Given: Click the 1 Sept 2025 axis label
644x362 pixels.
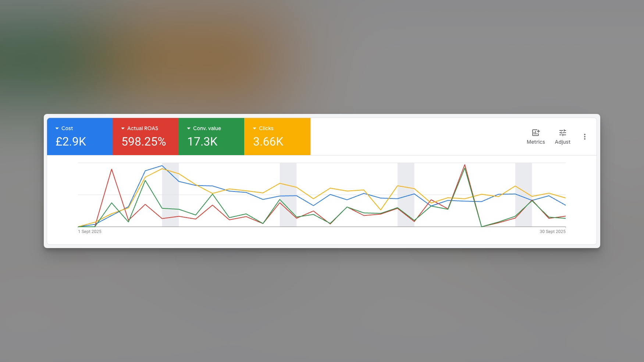Looking at the screenshot, I should click(90, 232).
